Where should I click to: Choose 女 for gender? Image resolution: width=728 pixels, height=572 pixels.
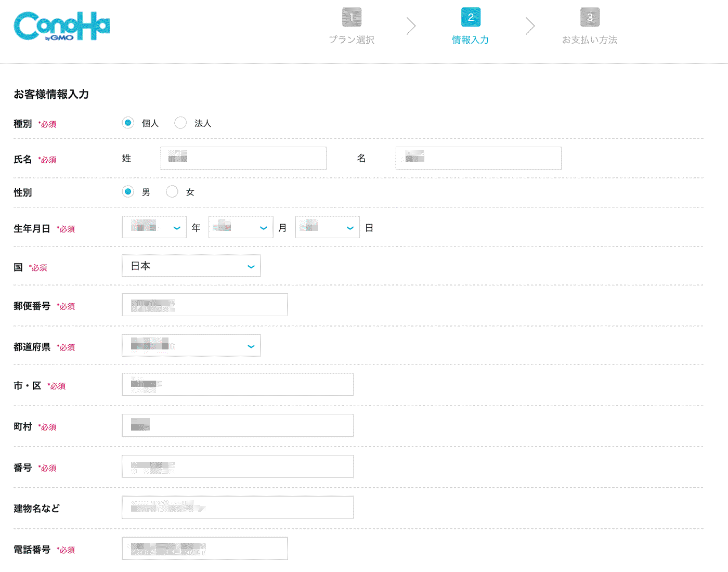point(172,192)
